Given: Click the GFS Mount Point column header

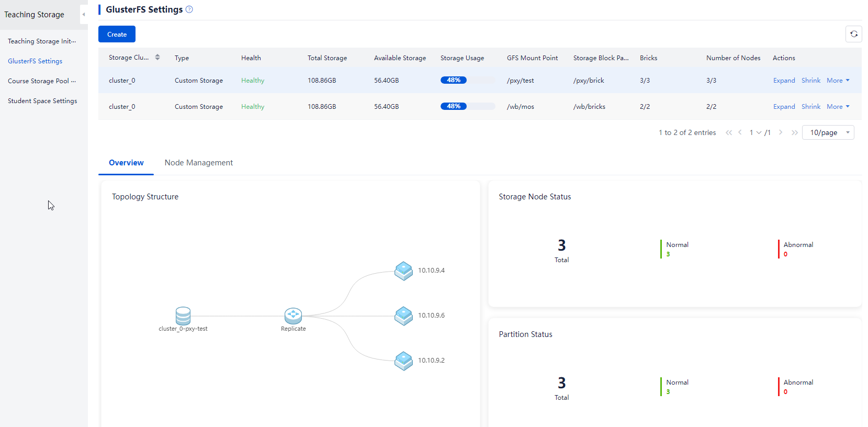Looking at the screenshot, I should tap(532, 58).
